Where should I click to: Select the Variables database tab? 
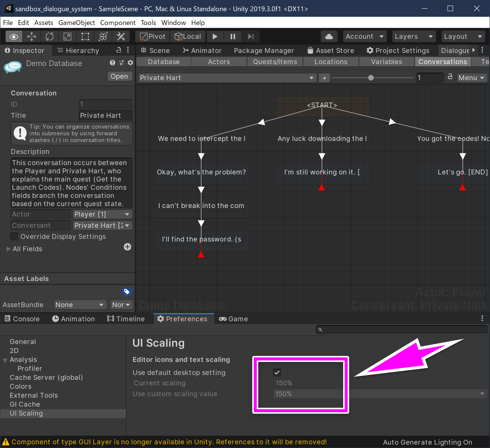click(387, 62)
